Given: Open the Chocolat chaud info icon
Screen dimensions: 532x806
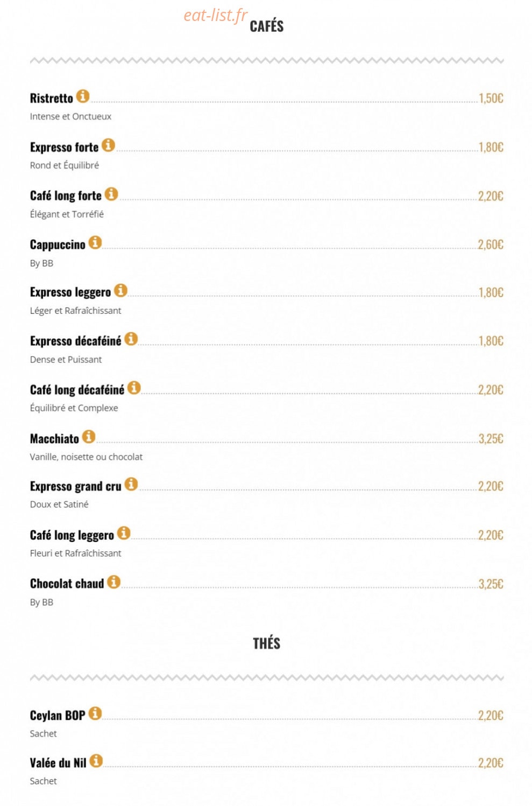Looking at the screenshot, I should 114,582.
